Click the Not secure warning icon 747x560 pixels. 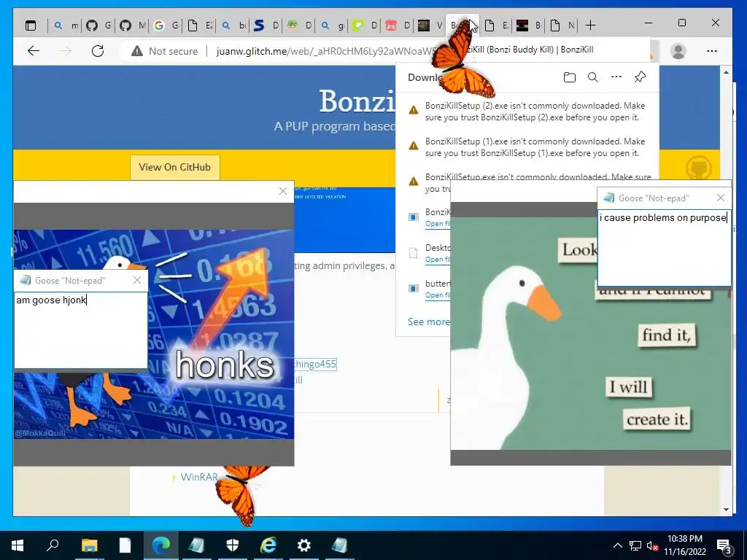(137, 51)
